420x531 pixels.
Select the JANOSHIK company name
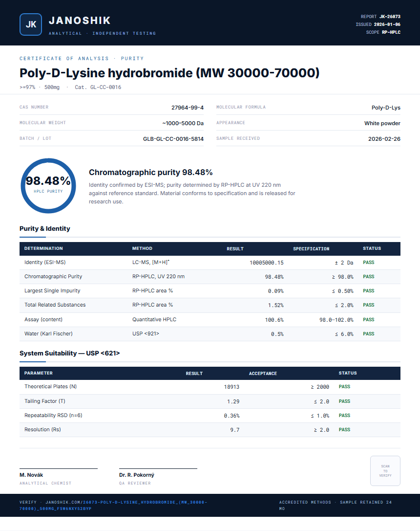[80, 21]
